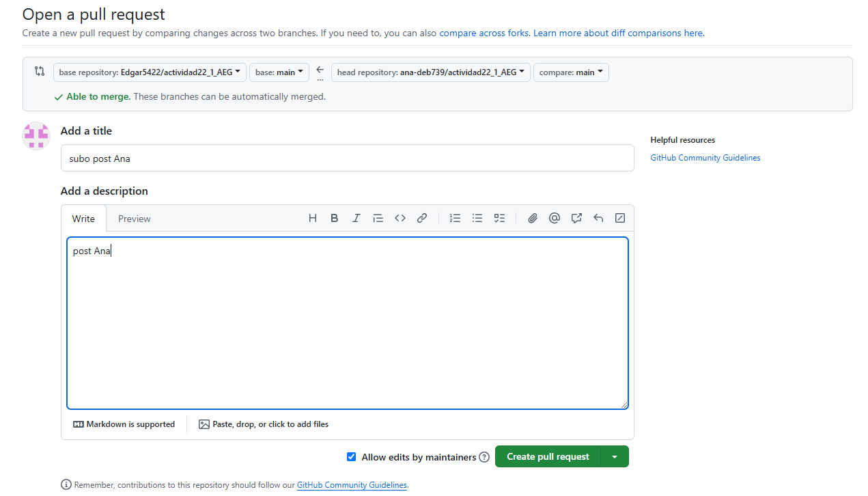Expand the base: main branch selector
This screenshot has width=868, height=496.
point(279,72)
